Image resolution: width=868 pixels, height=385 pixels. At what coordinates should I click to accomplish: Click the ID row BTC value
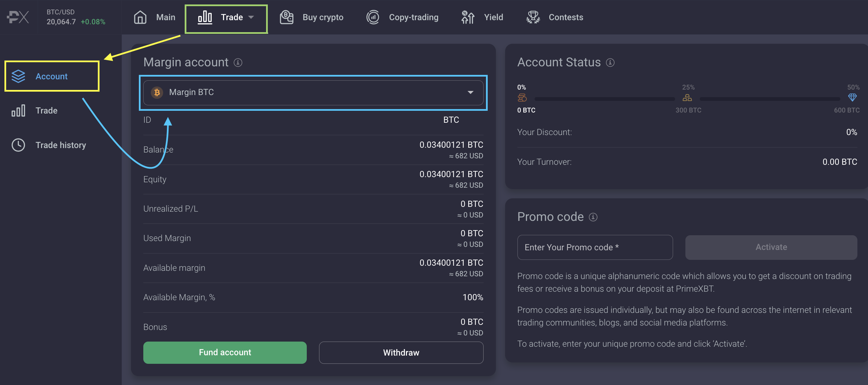click(x=451, y=120)
